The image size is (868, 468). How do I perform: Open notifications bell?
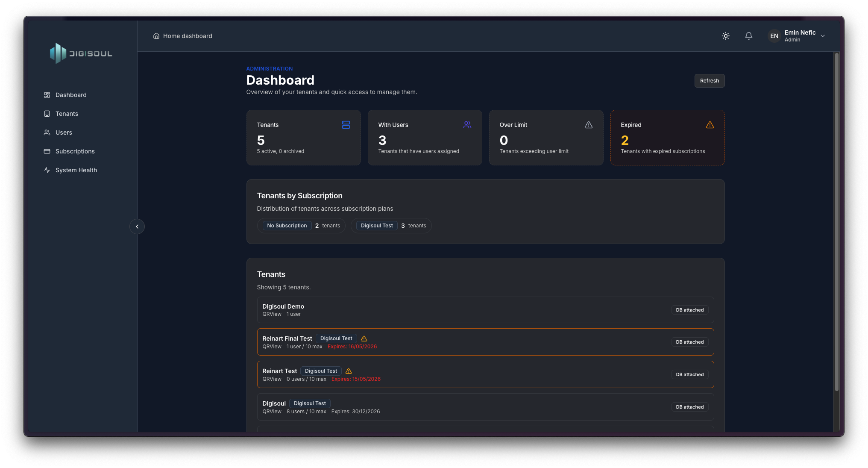point(749,36)
